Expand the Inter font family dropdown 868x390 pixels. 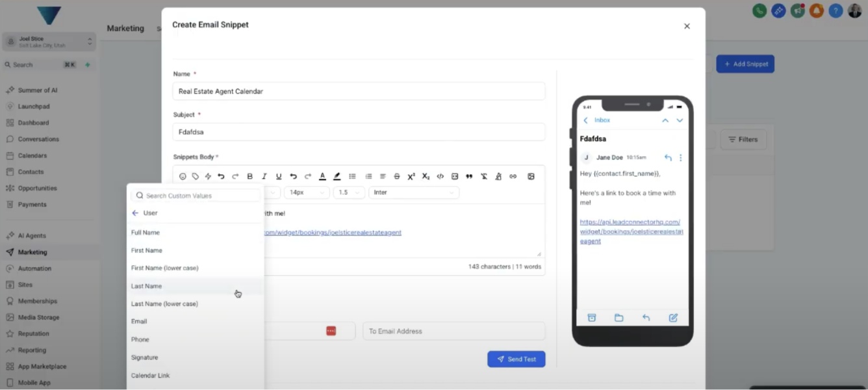coord(413,192)
